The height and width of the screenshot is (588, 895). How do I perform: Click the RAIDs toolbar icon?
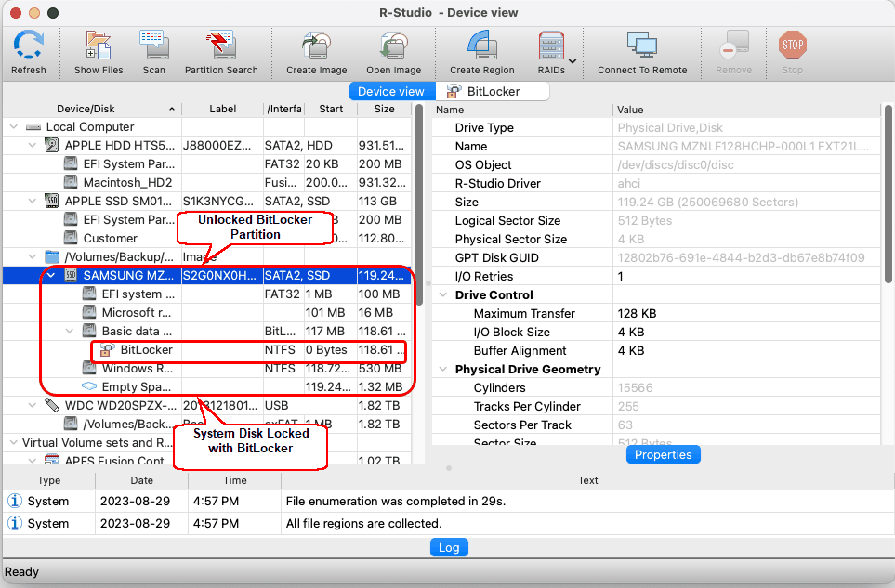tap(551, 46)
